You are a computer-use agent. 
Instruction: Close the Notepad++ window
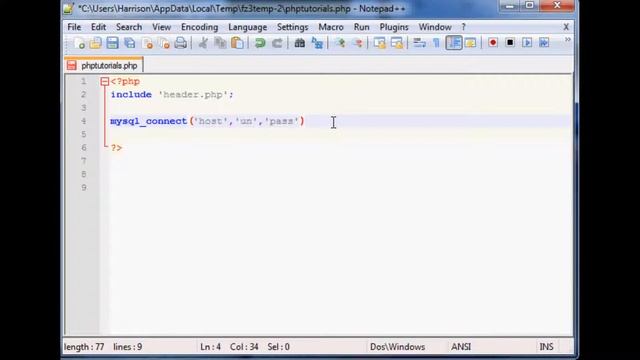click(557, 6)
